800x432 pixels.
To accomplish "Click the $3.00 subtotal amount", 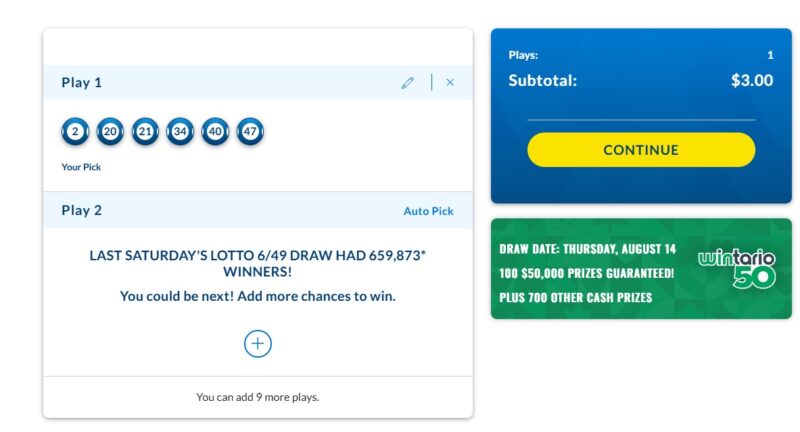I will [x=752, y=80].
